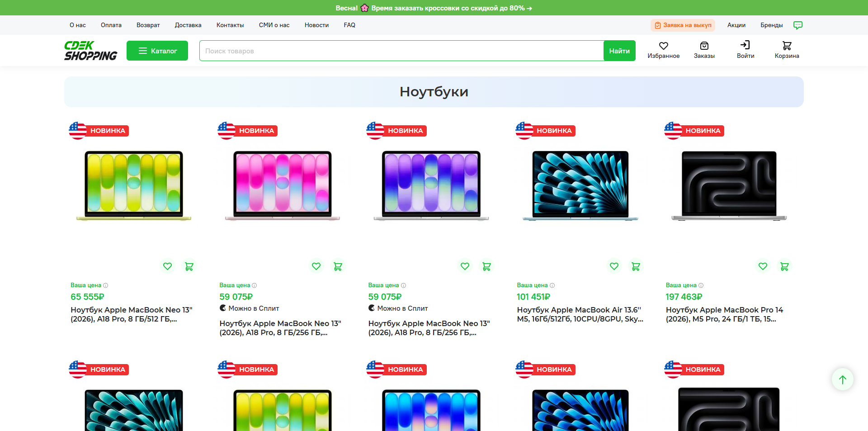
Task: Add the MacBook Air 13.6" to cart
Action: 636,266
